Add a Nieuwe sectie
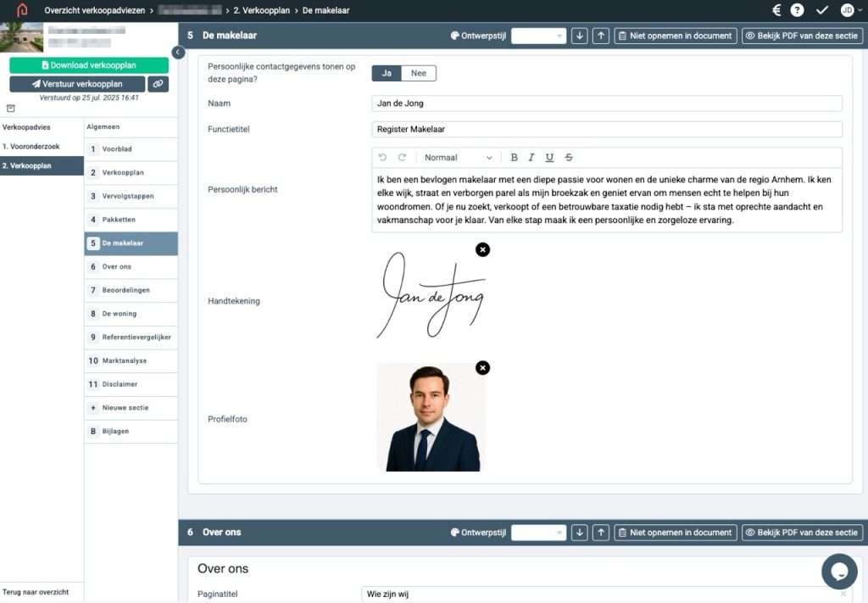The image size is (868, 603). pyautogui.click(x=131, y=408)
